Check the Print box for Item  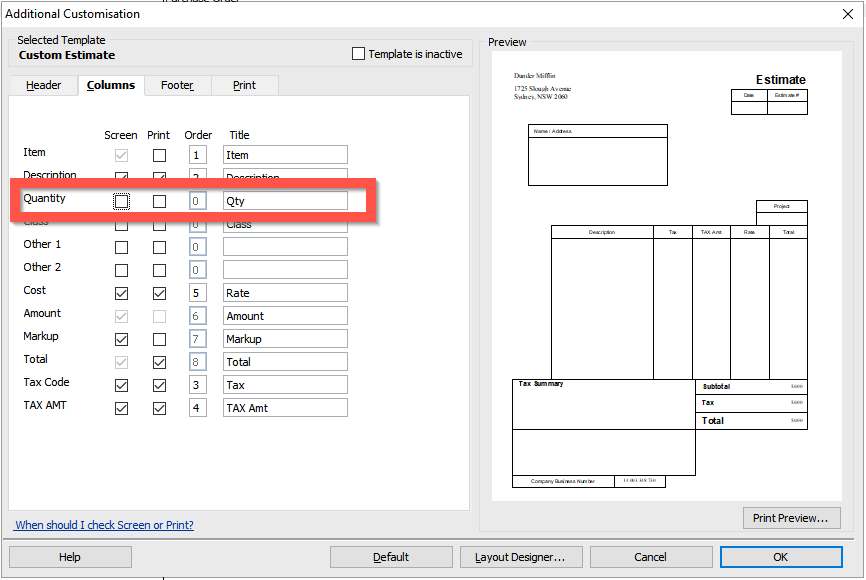tap(159, 155)
